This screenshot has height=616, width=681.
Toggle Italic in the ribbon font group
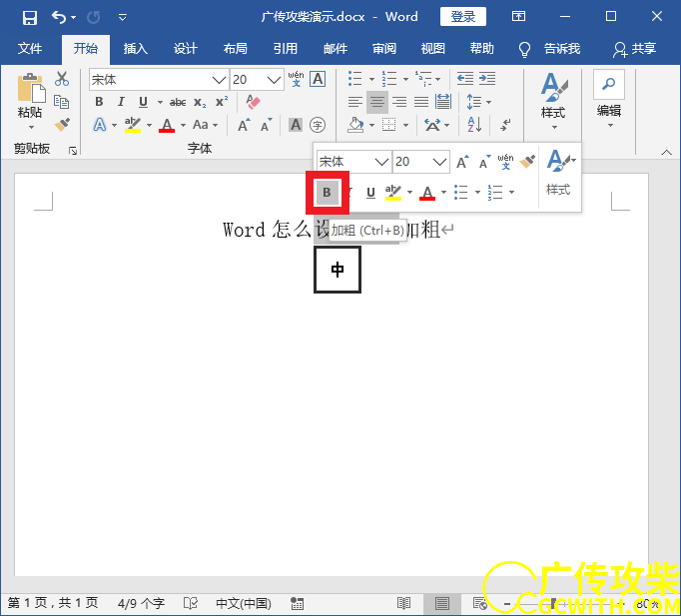point(121,102)
